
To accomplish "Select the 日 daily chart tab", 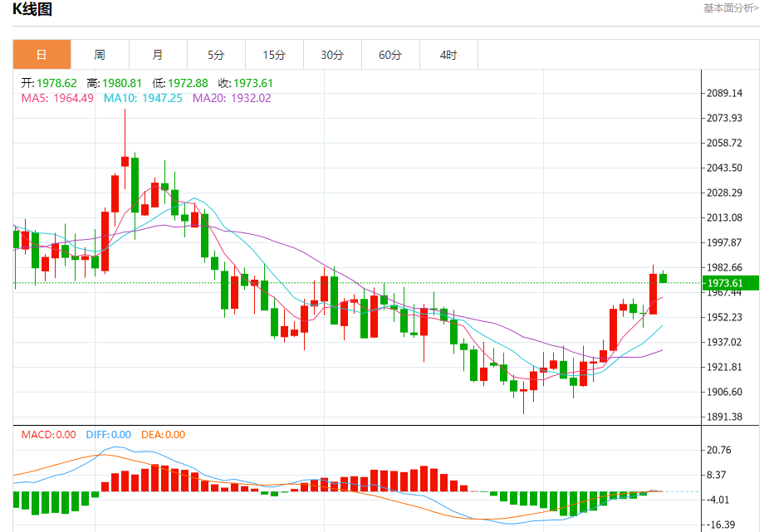I will 42,55.
